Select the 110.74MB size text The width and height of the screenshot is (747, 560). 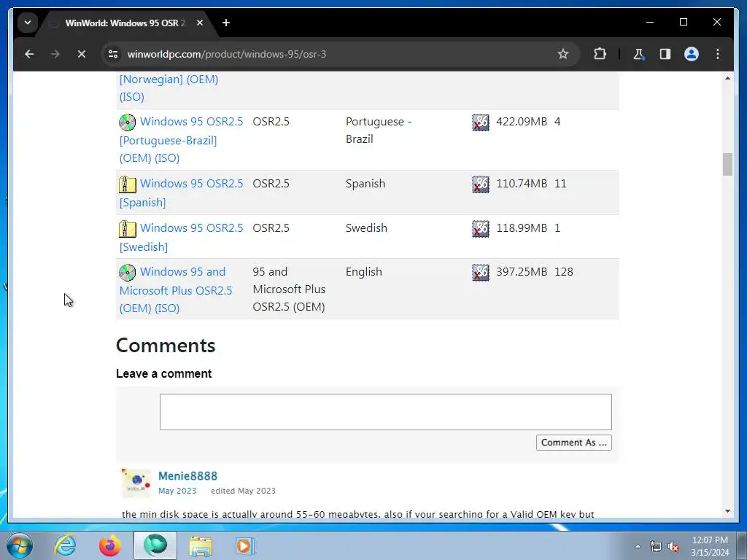pyautogui.click(x=522, y=183)
